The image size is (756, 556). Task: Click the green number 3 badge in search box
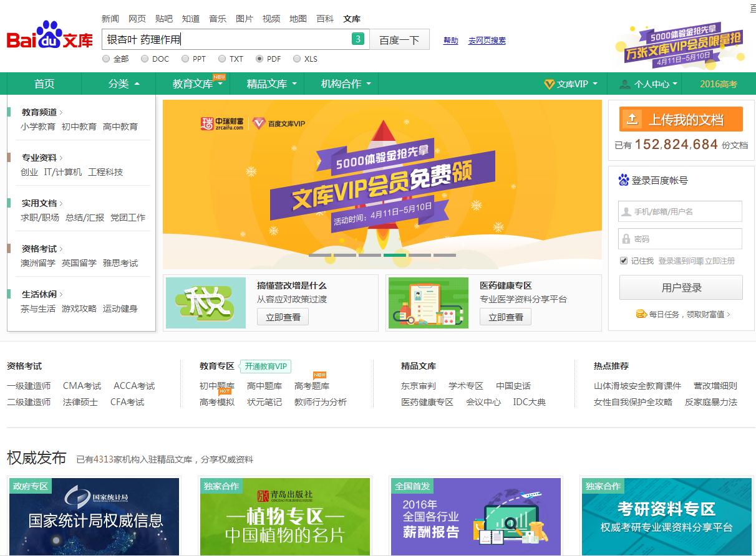[x=358, y=39]
